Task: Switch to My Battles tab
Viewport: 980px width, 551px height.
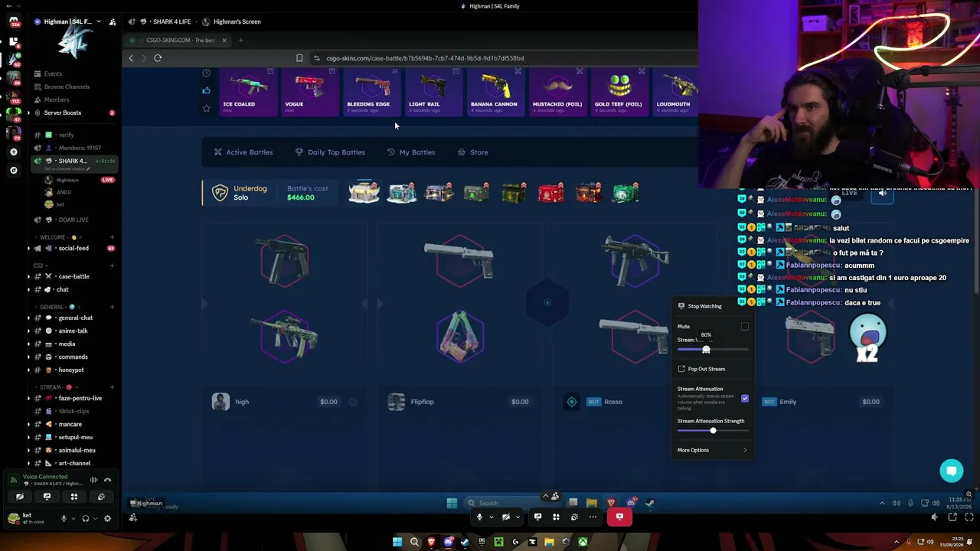Action: point(411,152)
